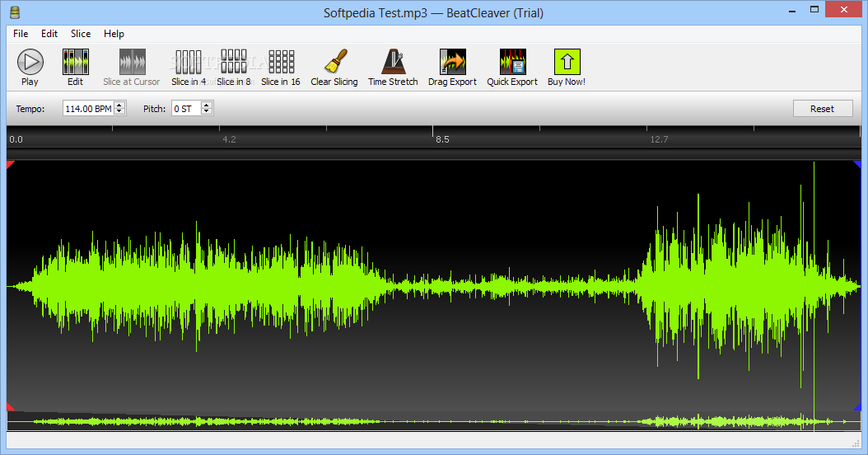Click the main waveform to place the cursor
868x455 pixels.
click(434, 285)
